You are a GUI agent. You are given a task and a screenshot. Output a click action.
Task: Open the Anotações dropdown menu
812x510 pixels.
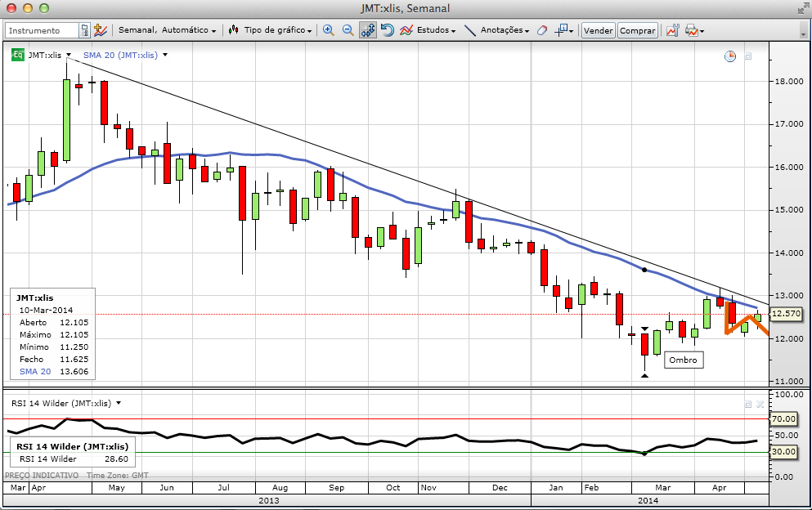(x=505, y=30)
